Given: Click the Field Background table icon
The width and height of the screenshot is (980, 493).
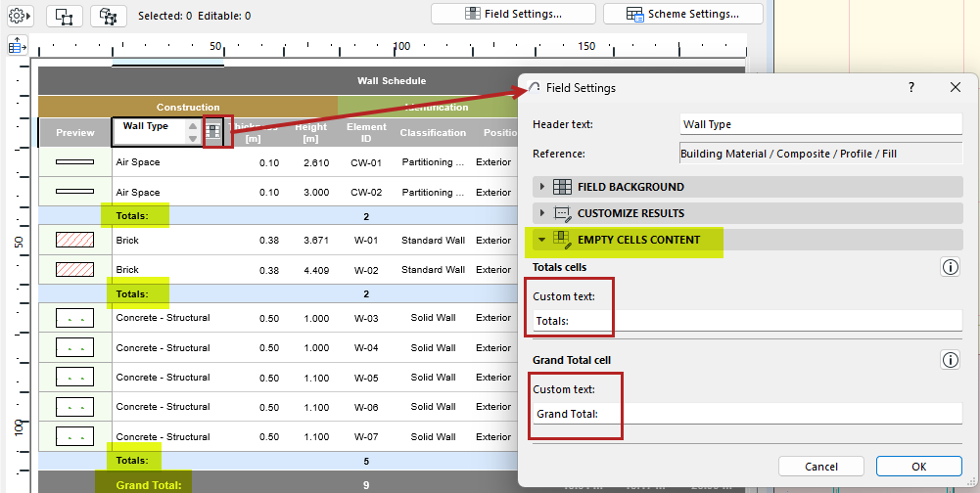Looking at the screenshot, I should [x=563, y=187].
